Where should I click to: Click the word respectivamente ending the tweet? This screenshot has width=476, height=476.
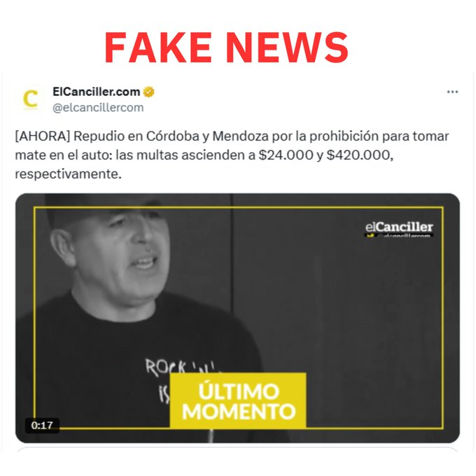pyautogui.click(x=68, y=174)
